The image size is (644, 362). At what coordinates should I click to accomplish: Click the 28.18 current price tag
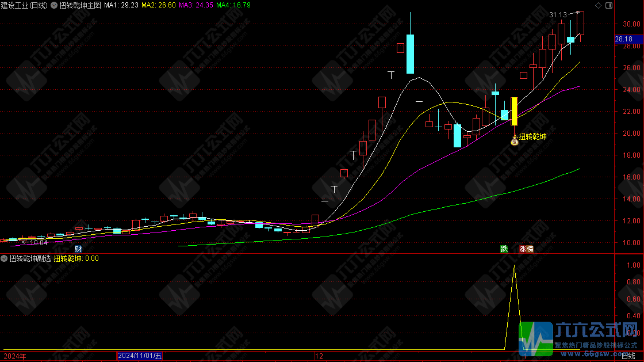tap(624, 39)
